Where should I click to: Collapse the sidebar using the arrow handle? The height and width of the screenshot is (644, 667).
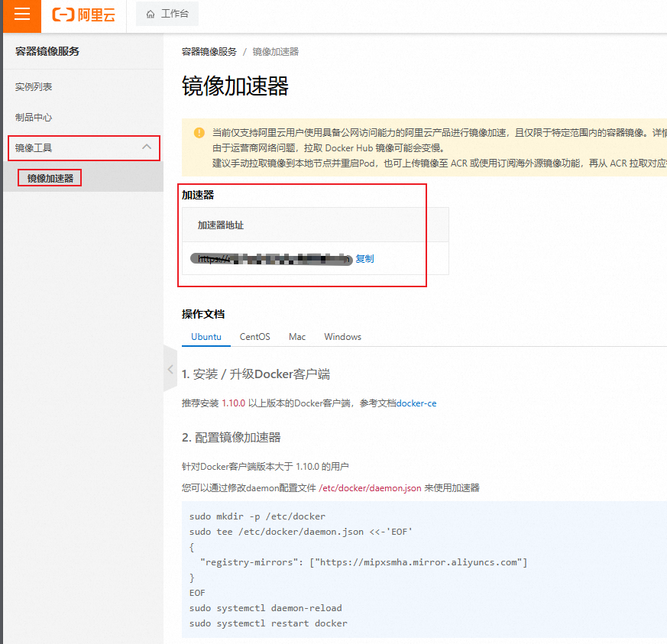(x=170, y=369)
